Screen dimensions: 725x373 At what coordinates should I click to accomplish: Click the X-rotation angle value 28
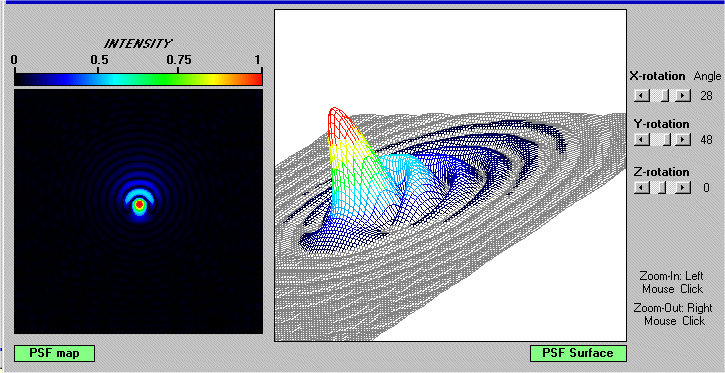pyautogui.click(x=706, y=96)
